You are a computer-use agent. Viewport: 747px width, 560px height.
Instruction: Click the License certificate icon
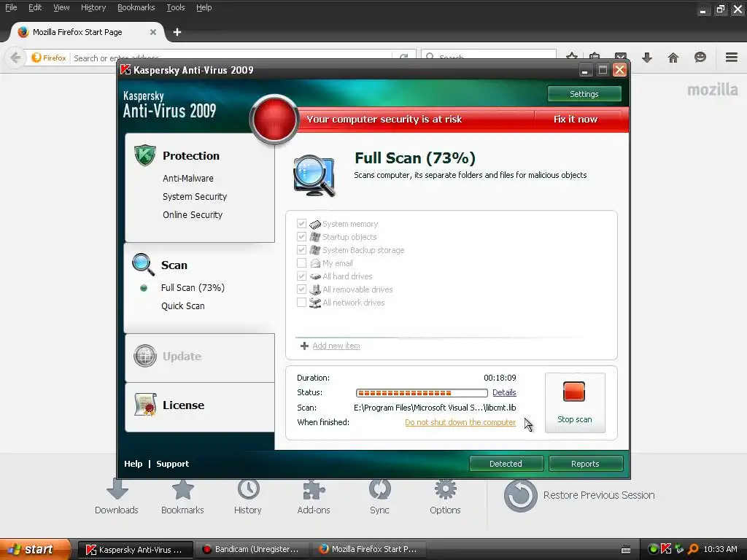[x=145, y=404]
